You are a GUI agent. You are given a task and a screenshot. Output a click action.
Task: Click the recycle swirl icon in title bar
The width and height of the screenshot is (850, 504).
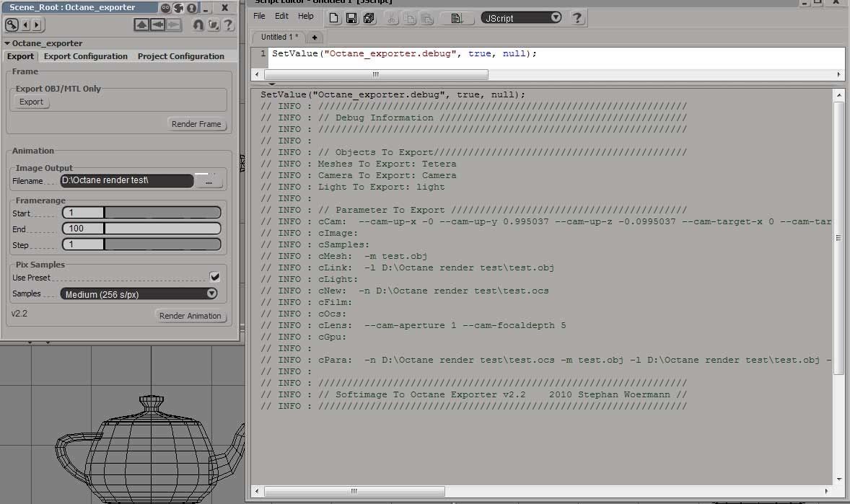(178, 8)
